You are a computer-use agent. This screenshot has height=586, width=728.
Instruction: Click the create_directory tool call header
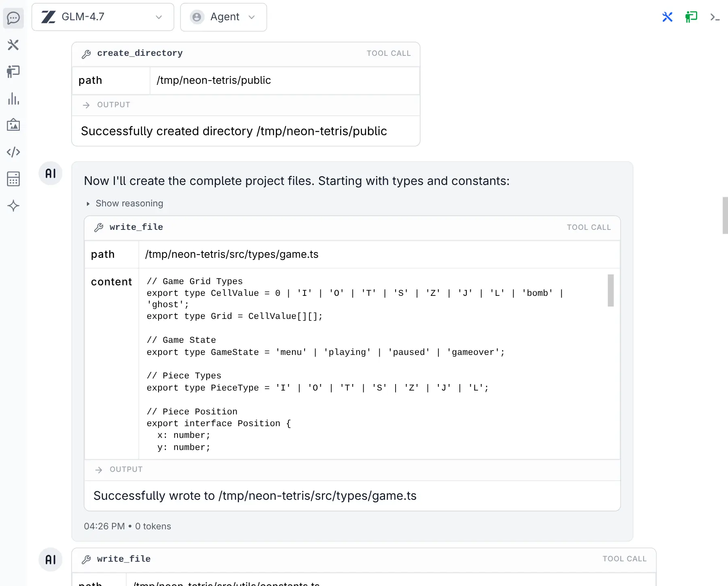pos(245,54)
